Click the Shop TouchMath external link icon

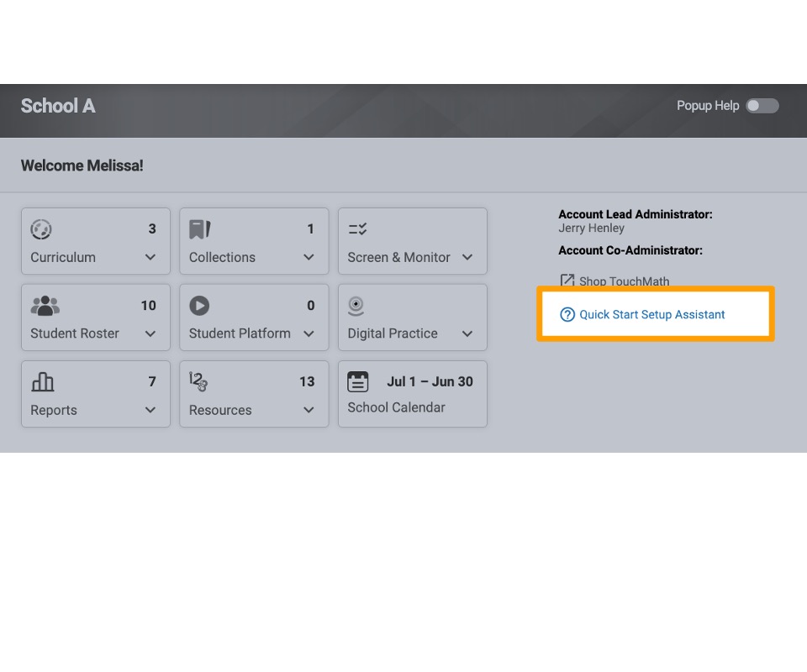point(567,281)
